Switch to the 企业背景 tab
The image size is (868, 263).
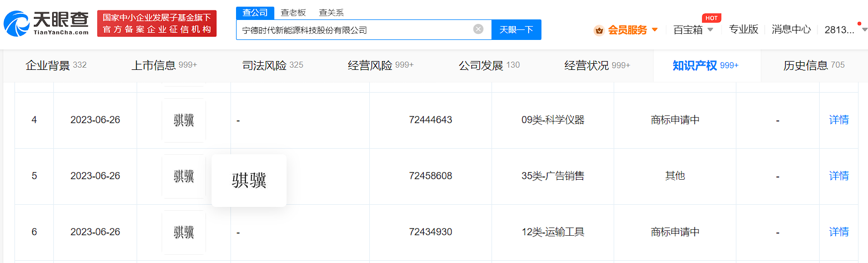click(x=56, y=65)
